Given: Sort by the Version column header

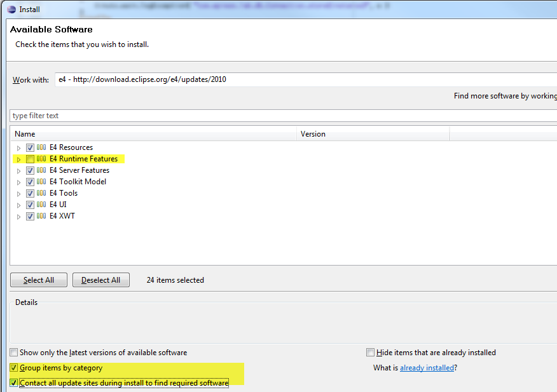Looking at the screenshot, I should (373, 134).
